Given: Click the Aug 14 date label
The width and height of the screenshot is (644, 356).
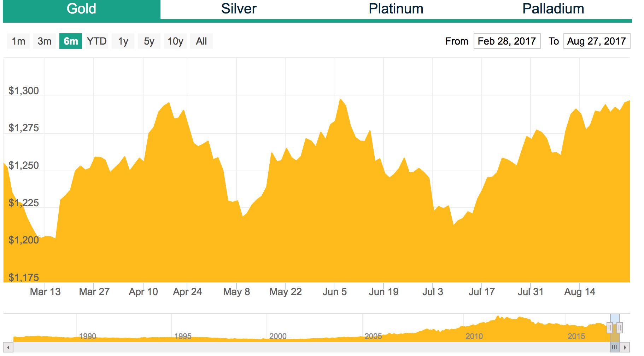Looking at the screenshot, I should click(x=580, y=292).
